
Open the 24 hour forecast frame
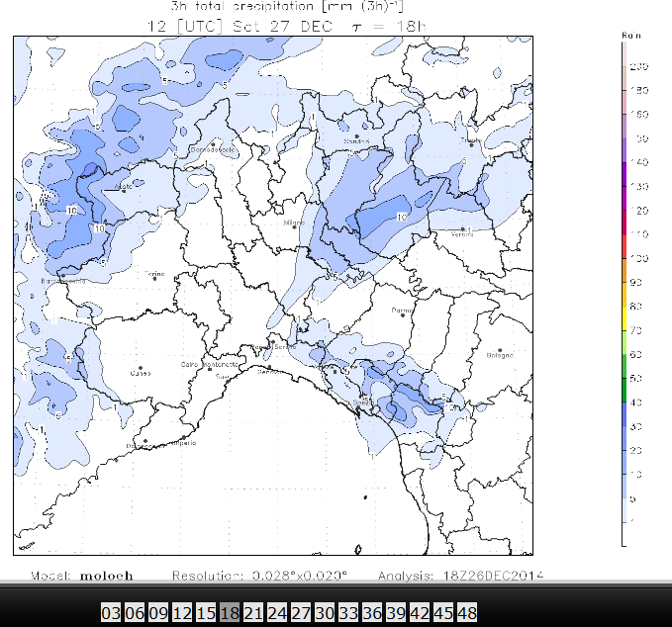tap(277, 613)
